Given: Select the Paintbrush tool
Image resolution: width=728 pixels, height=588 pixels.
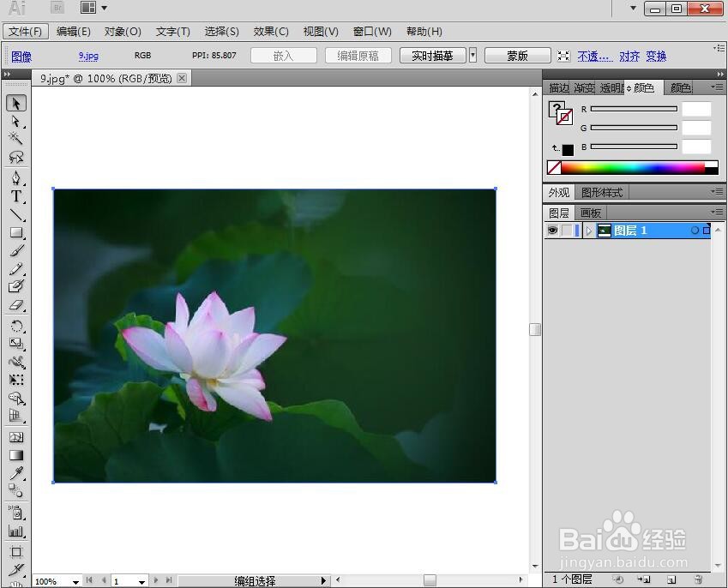Looking at the screenshot, I should pos(16,250).
